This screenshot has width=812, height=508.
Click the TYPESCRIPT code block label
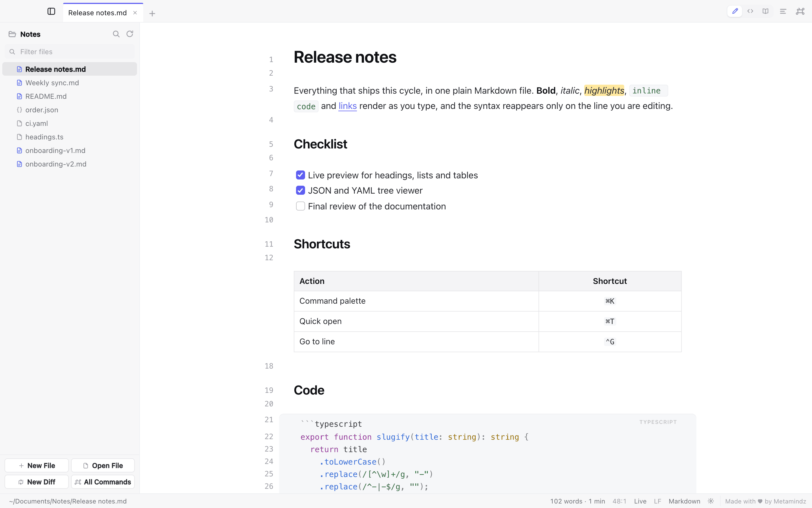(658, 422)
